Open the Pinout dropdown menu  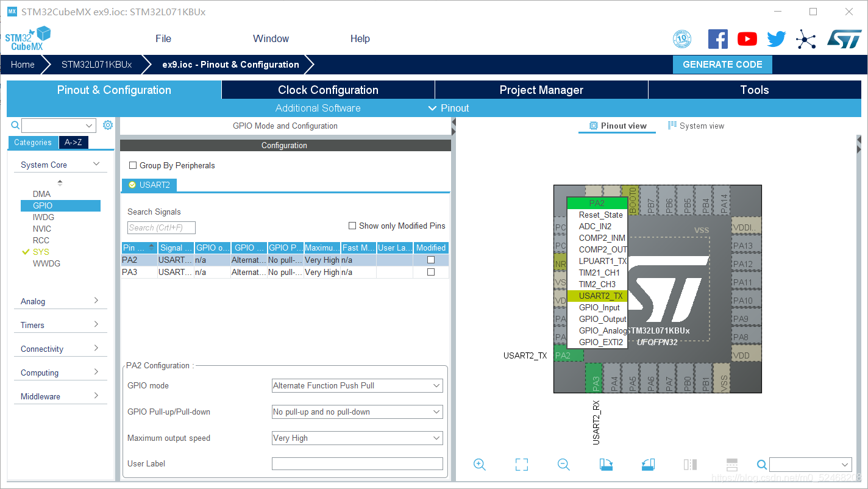(449, 108)
